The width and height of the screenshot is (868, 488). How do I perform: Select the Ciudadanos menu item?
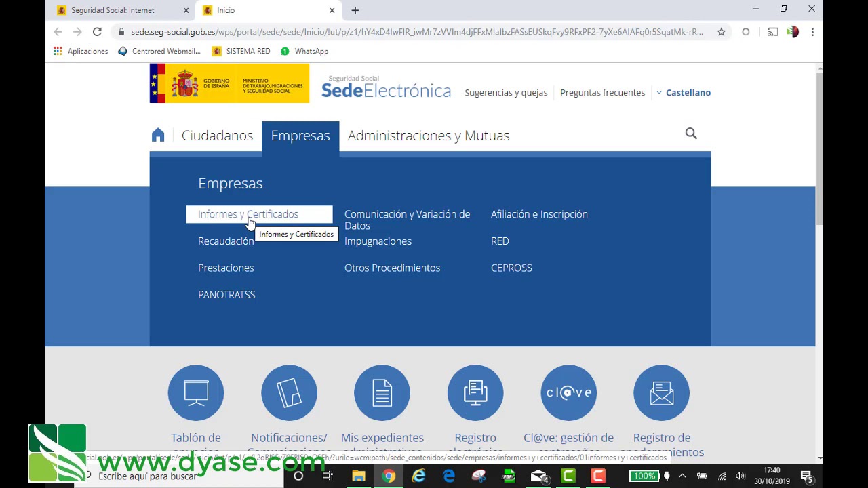pyautogui.click(x=217, y=135)
